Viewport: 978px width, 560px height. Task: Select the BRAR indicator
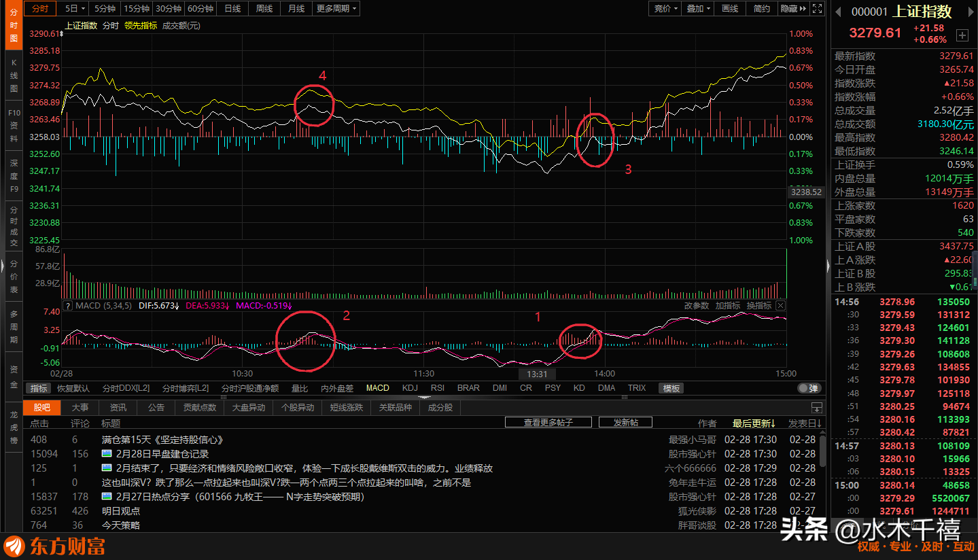click(468, 388)
